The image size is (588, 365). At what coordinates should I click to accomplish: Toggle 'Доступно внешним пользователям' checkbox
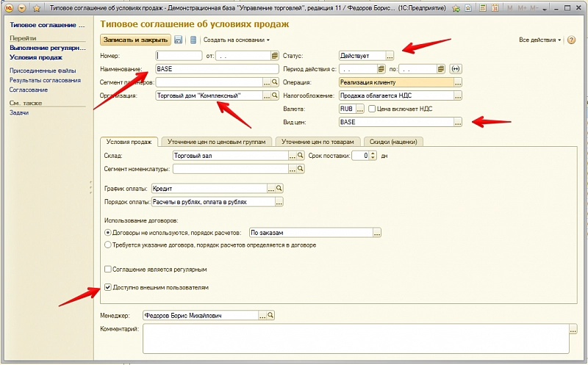[108, 288]
